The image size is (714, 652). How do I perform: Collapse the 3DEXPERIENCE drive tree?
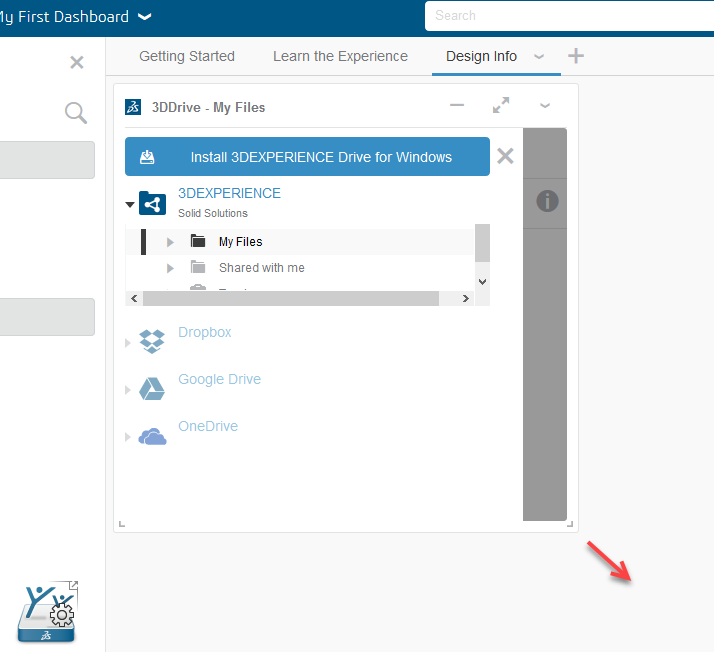coord(130,205)
